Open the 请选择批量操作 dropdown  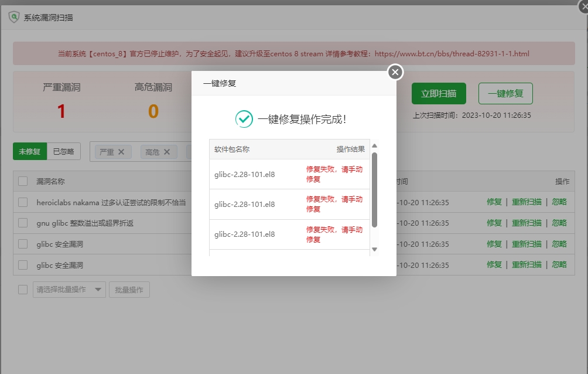coord(69,289)
